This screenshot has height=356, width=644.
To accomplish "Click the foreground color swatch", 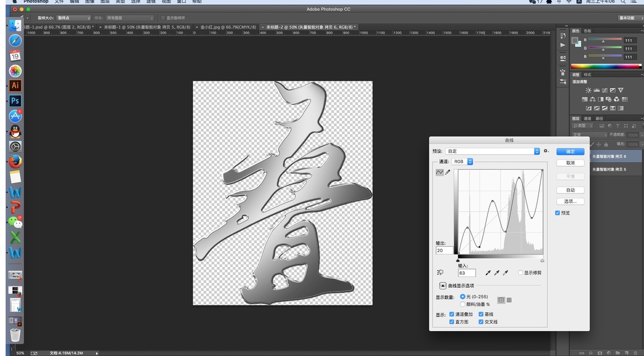I will coord(575,40).
